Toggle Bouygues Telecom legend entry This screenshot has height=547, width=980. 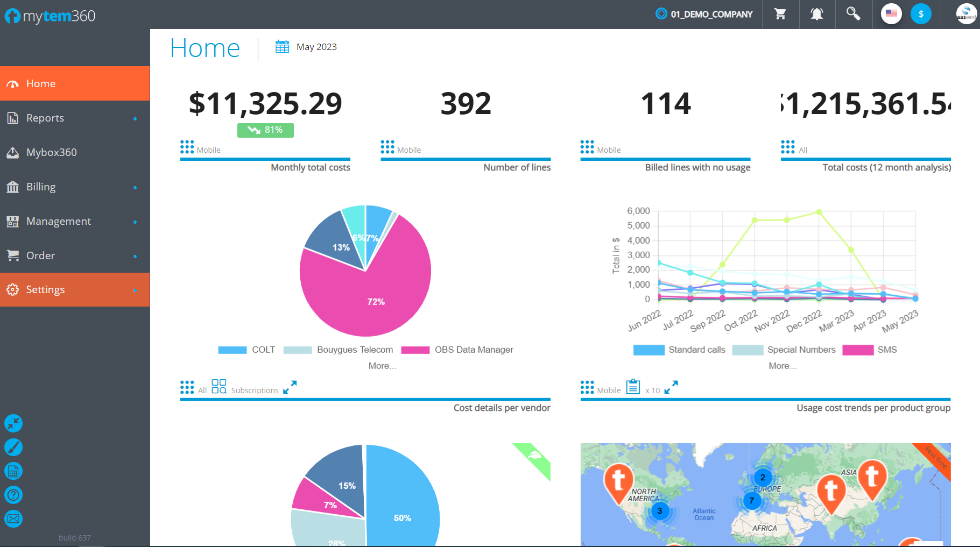coord(338,350)
